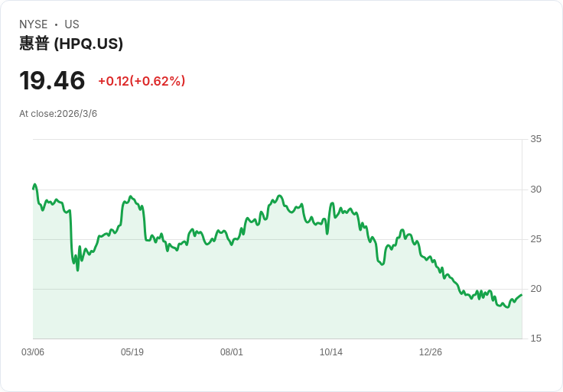The width and height of the screenshot is (563, 392).
Task: Click the +0.12(+0.62%) price change
Action: pos(142,81)
